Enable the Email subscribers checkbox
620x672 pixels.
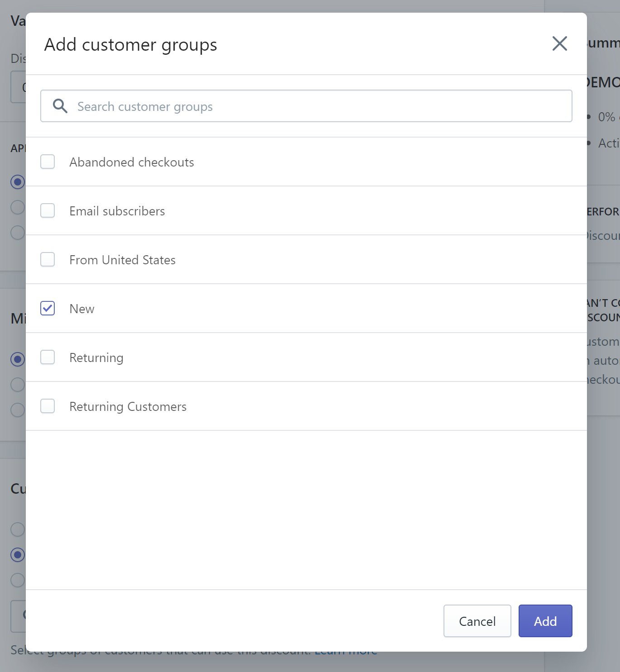click(48, 210)
